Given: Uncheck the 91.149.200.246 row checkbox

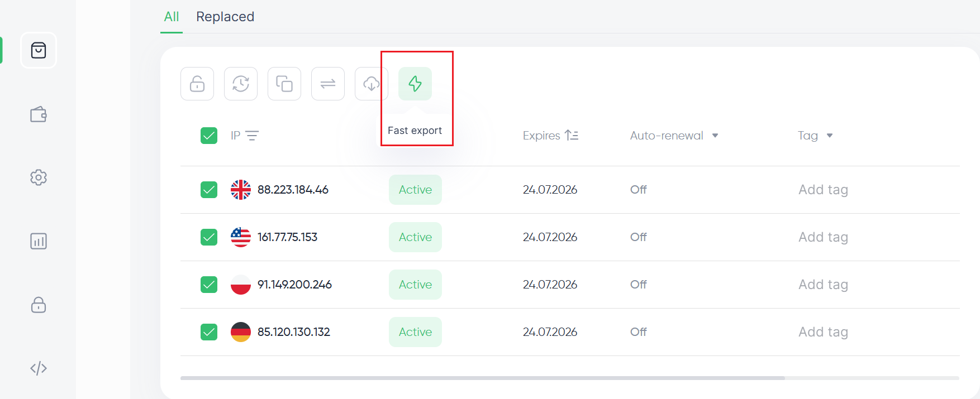Looking at the screenshot, I should click(209, 285).
